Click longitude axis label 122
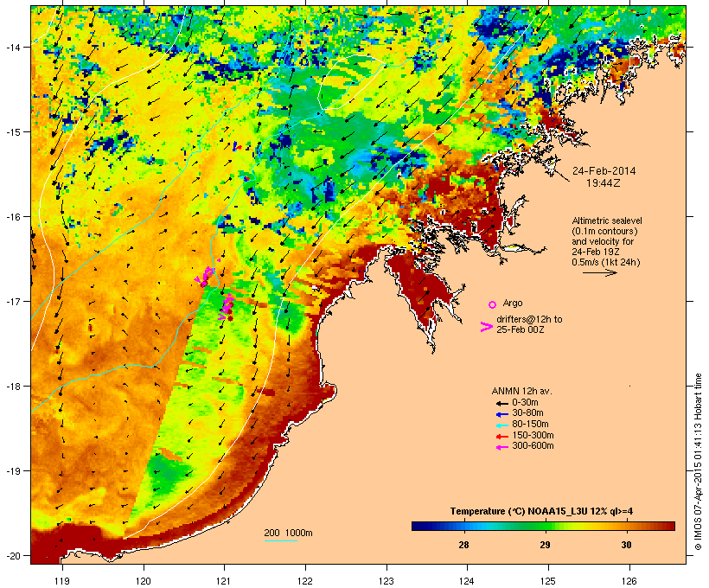This screenshot has height=588, width=709. point(305,581)
